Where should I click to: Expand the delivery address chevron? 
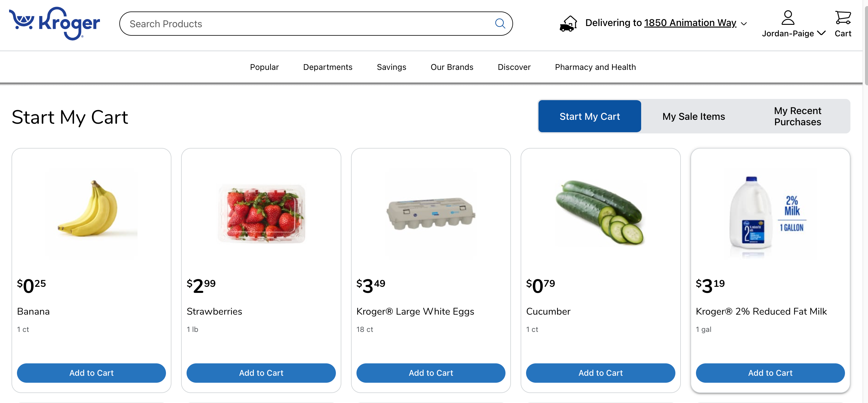[x=744, y=24]
